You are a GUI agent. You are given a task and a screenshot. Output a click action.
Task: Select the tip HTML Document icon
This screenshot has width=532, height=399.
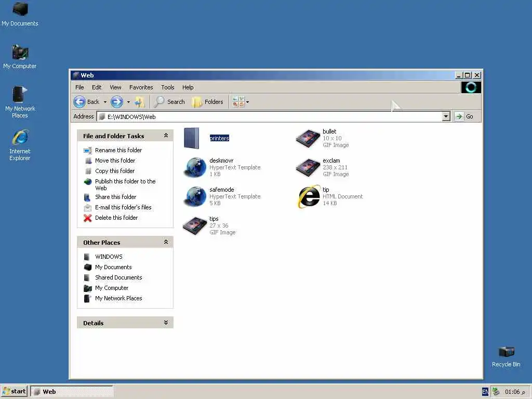point(309,196)
